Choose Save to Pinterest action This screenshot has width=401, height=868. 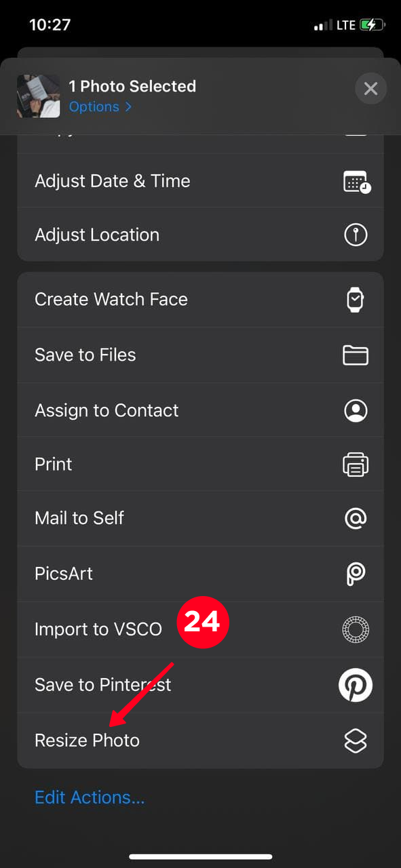click(x=200, y=685)
